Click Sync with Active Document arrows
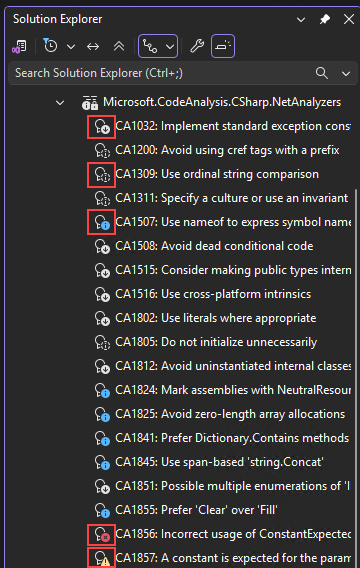 [x=93, y=46]
